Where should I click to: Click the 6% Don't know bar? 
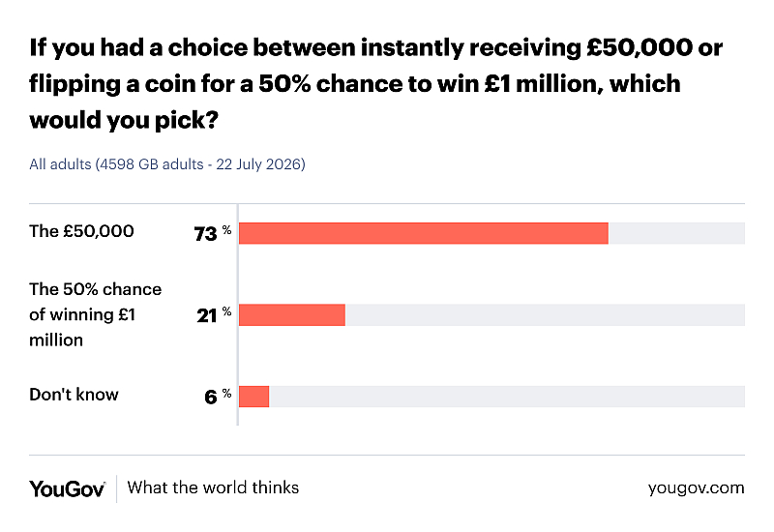coord(253,397)
